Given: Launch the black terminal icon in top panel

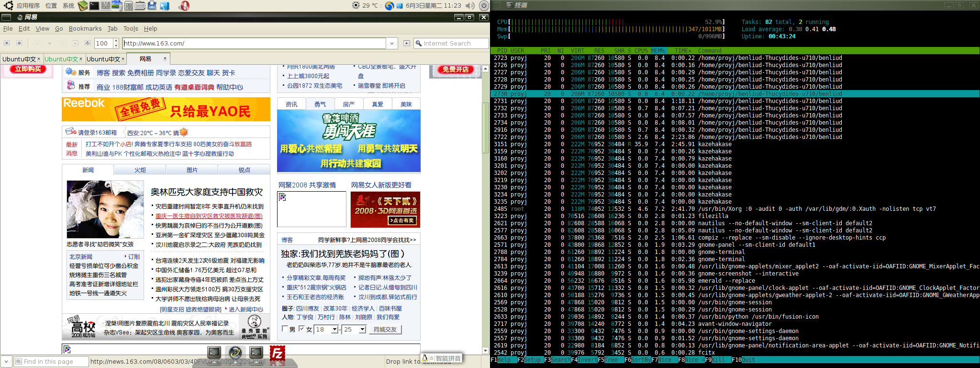Looking at the screenshot, I should [94, 6].
